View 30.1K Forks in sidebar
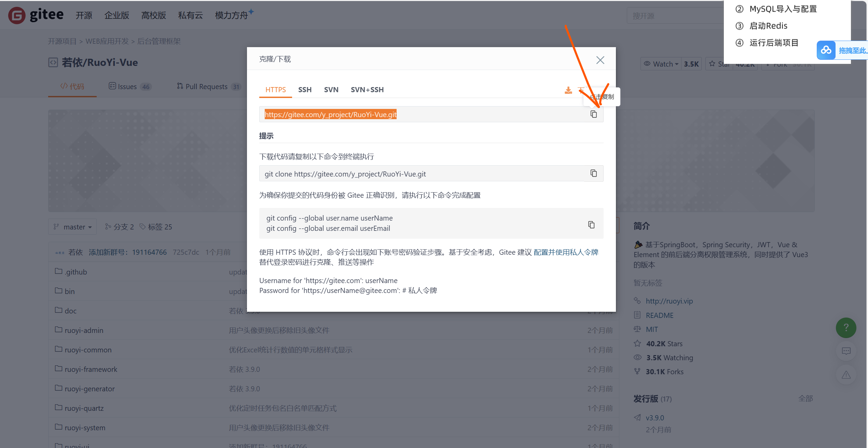Image resolution: width=868 pixels, height=448 pixels. [x=665, y=372]
